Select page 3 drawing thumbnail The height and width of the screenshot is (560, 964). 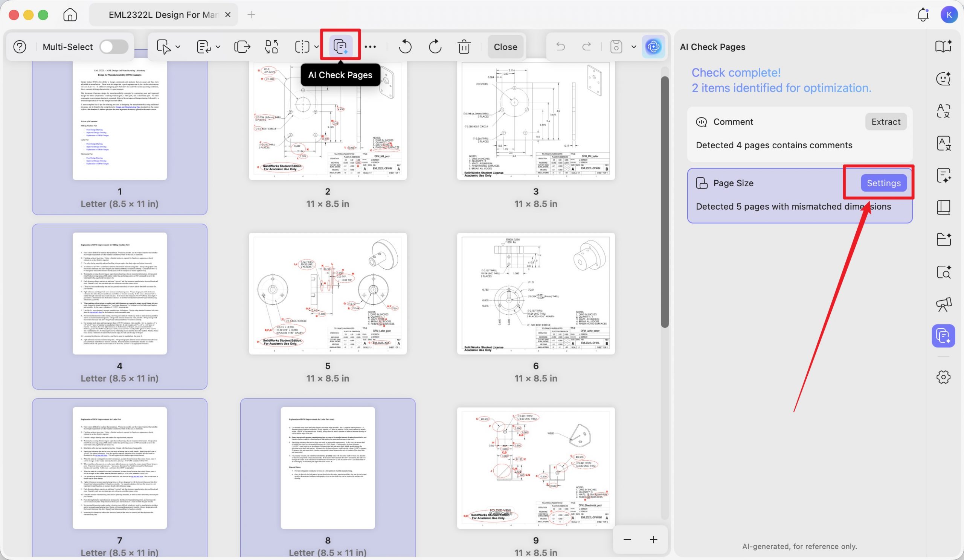click(536, 119)
